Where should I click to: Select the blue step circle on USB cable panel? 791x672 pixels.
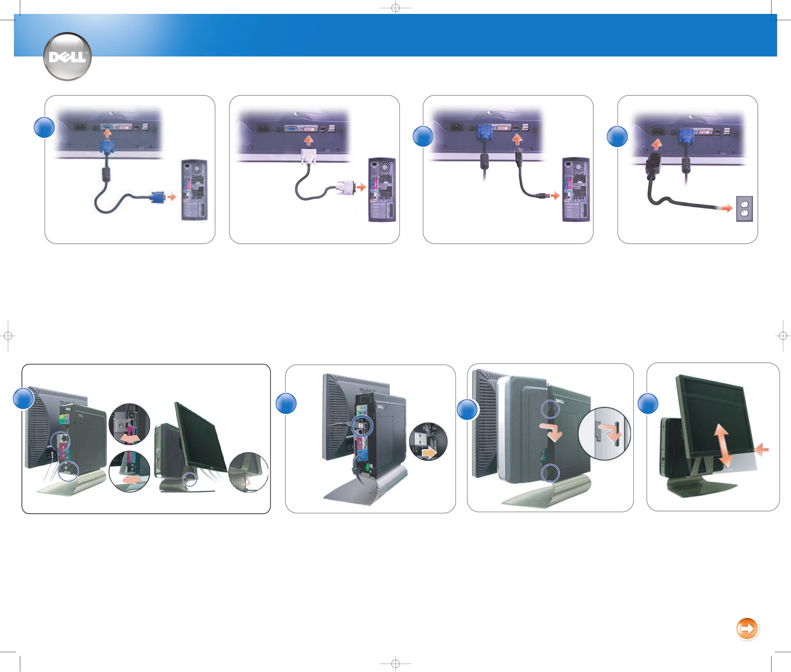click(x=423, y=136)
